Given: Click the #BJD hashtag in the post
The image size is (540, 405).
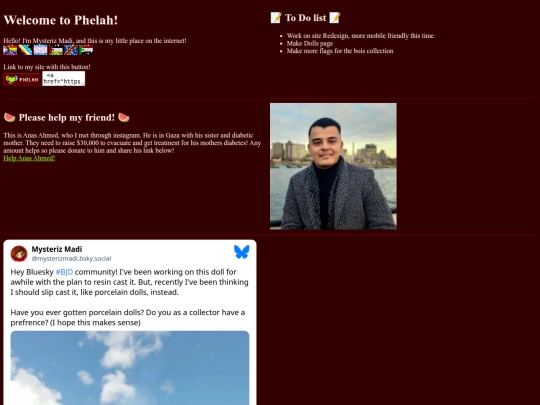Looking at the screenshot, I should point(64,272).
